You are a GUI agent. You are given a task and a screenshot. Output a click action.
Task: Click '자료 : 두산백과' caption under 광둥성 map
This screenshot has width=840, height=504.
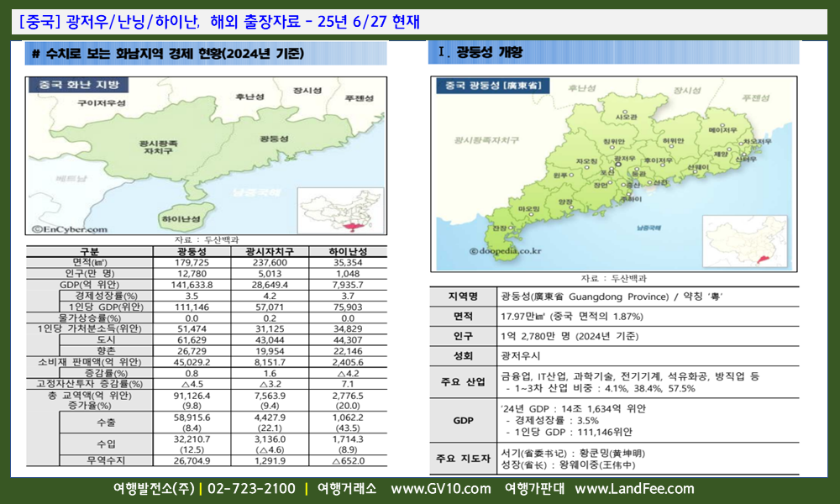point(614,279)
